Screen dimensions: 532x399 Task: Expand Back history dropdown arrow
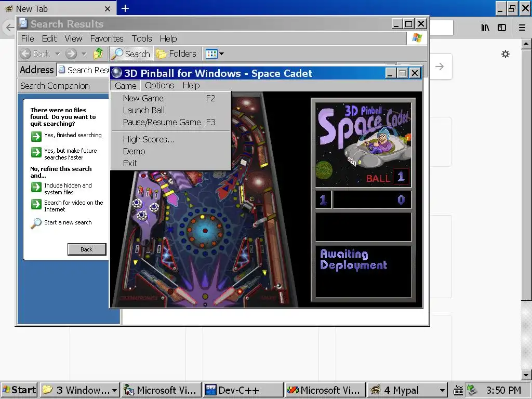[x=57, y=54]
